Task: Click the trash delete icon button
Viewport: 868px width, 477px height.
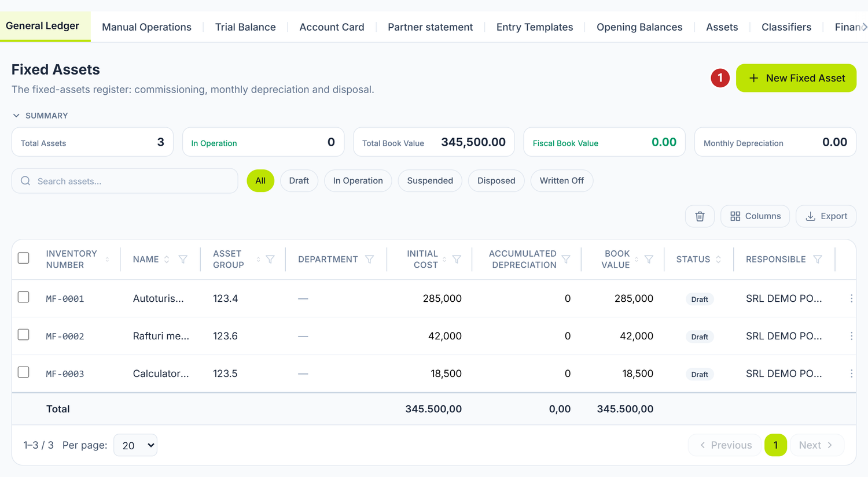Action: 700,216
